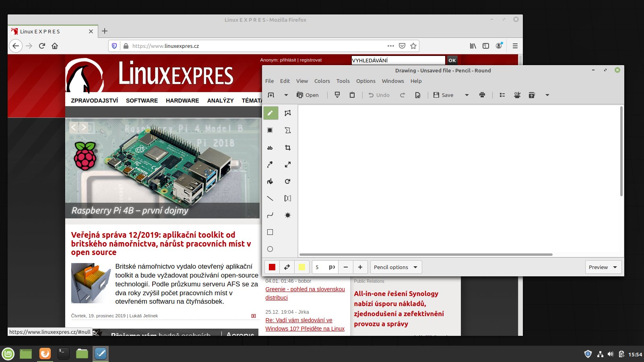Open the Tools menu
The image size is (644, 362).
[343, 81]
